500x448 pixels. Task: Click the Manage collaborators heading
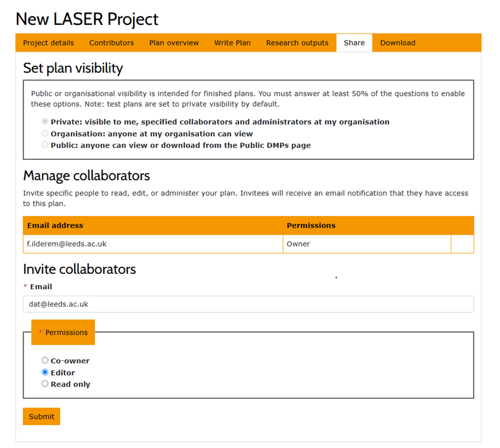click(x=86, y=176)
